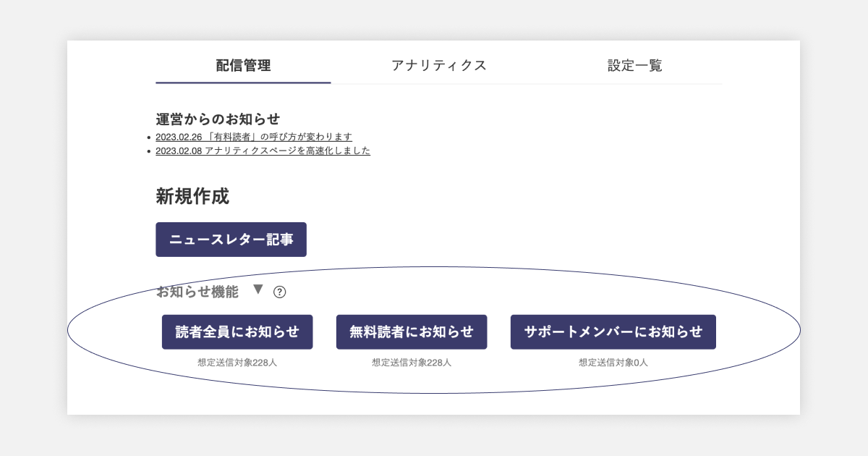Image resolution: width=868 pixels, height=456 pixels.
Task: Click サポートメンバーにお知らせ button
Action: point(613,332)
